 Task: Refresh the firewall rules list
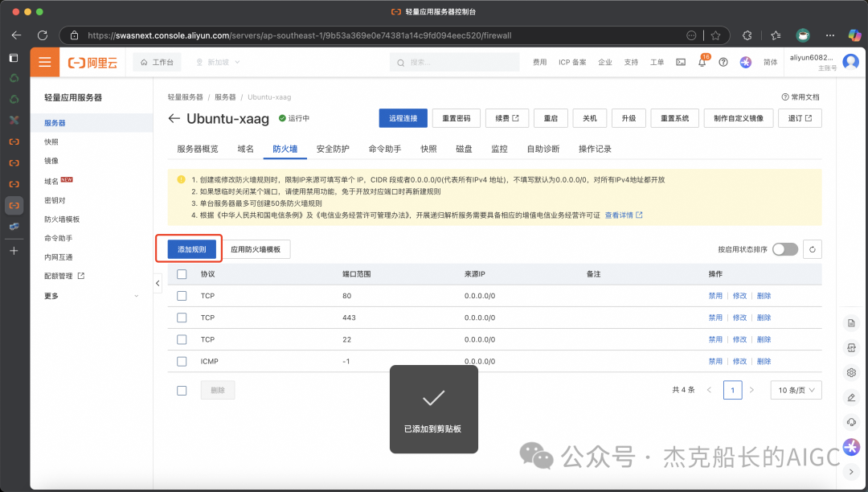[812, 249]
